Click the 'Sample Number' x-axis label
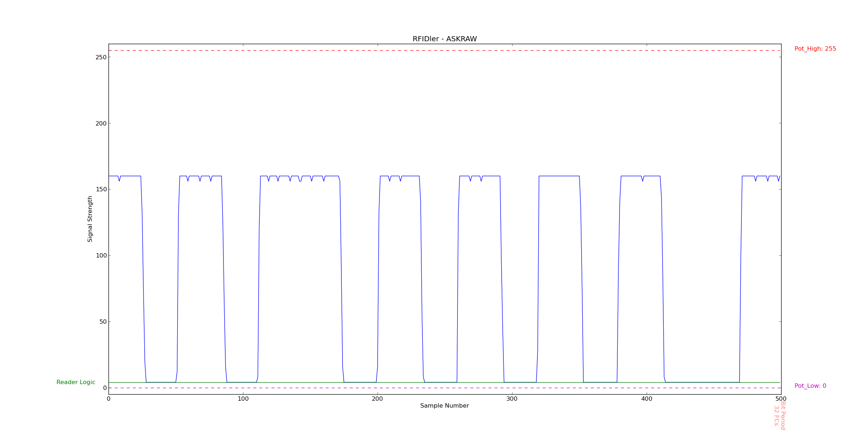The width and height of the screenshot is (868, 438). coord(444,406)
